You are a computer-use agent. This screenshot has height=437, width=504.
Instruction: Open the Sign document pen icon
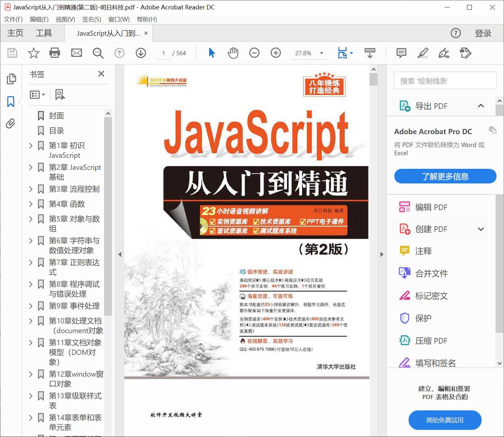pyautogui.click(x=444, y=53)
